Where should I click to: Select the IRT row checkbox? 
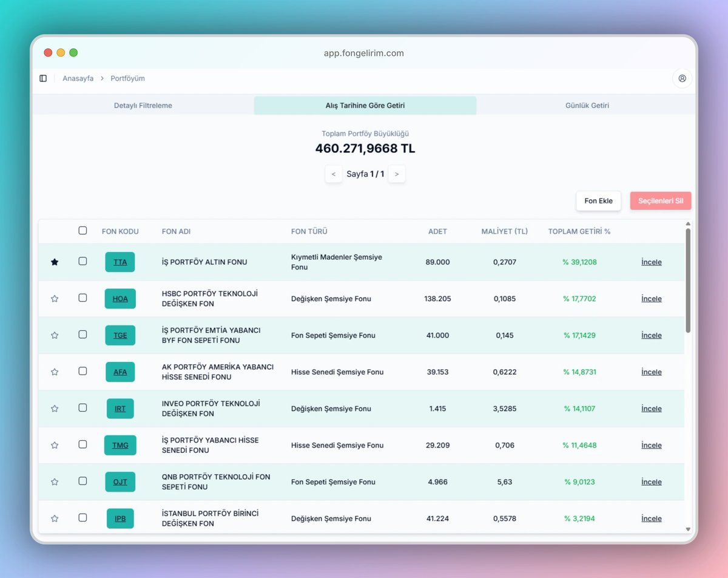click(x=83, y=407)
